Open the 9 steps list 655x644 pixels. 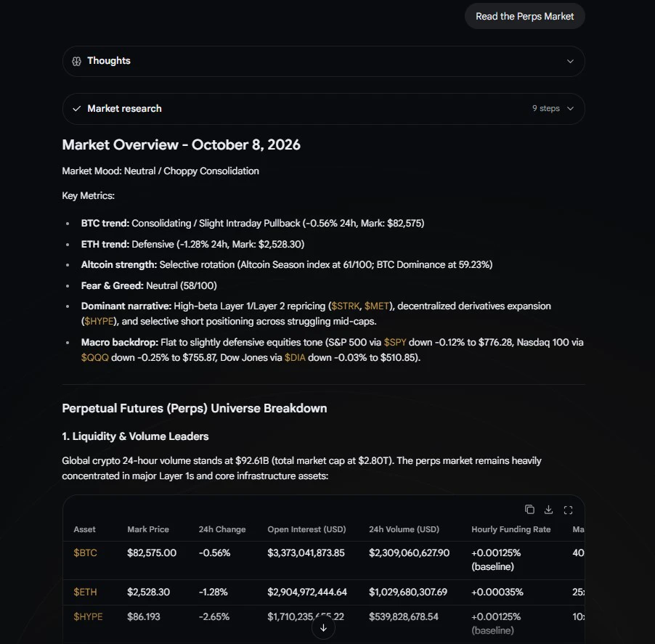546,109
